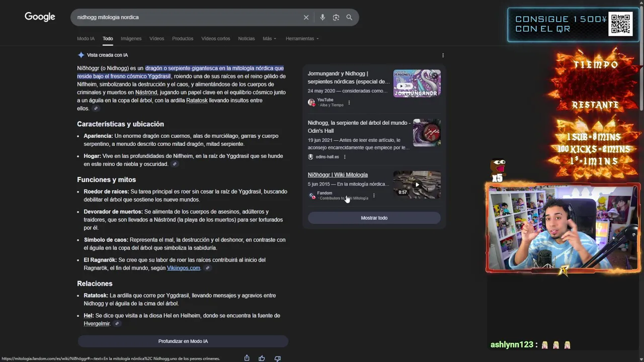Click 'Devorador de muertos:' bullet label
This screenshot has height=362, width=644.
click(x=113, y=212)
